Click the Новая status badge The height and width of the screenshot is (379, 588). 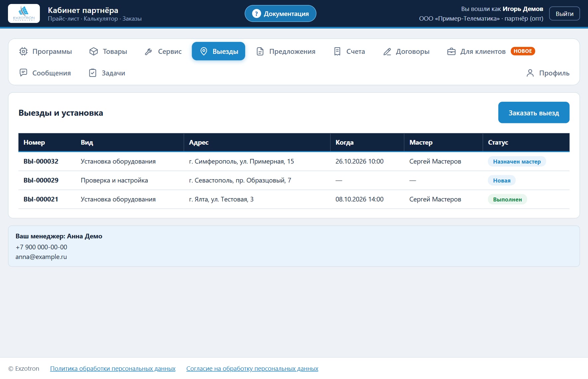tap(502, 181)
